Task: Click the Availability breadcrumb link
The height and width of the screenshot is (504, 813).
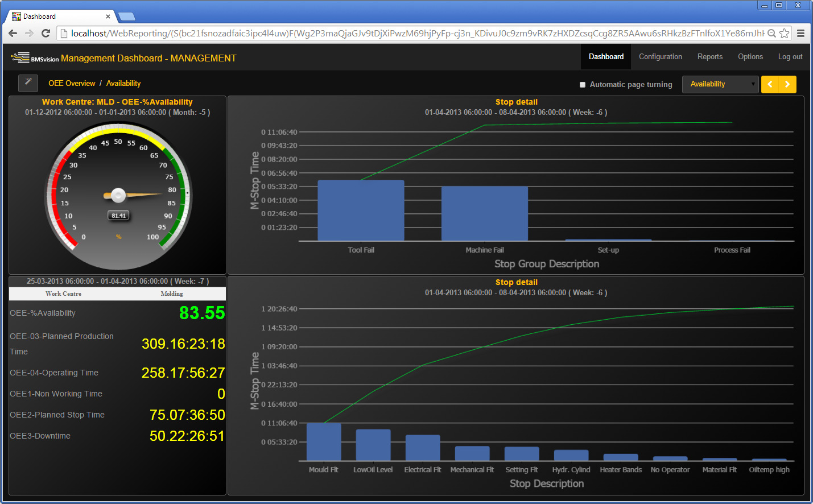Action: tap(123, 84)
